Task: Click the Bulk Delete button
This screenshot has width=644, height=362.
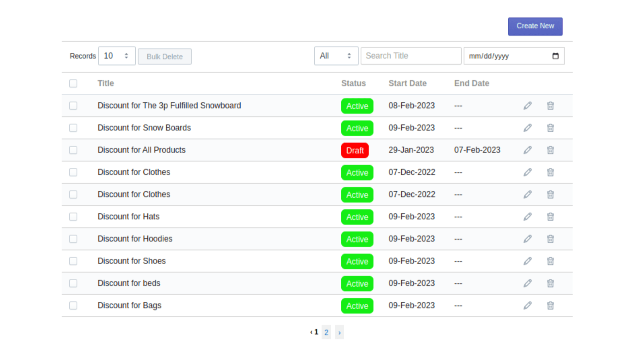Action: click(165, 57)
